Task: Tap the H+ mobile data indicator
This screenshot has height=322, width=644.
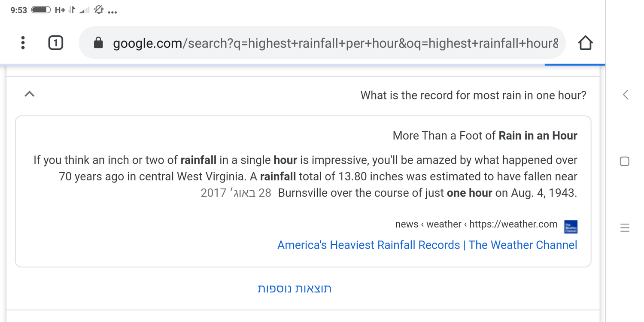Action: click(60, 10)
